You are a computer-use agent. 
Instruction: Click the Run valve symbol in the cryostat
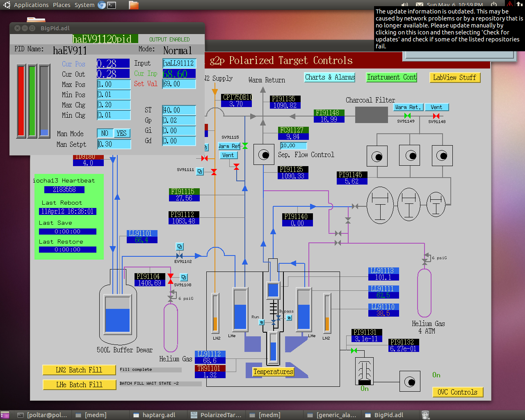pyautogui.click(x=274, y=322)
